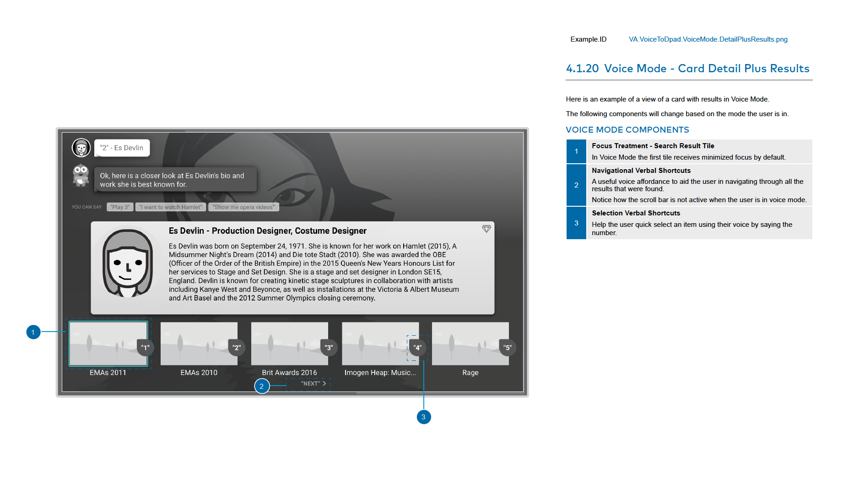Click the "EMAs 2011" label
Screen dimensions: 843x504
[x=108, y=373]
